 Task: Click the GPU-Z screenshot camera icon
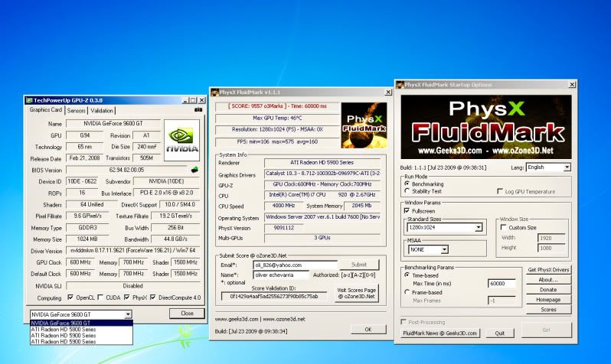click(x=199, y=110)
